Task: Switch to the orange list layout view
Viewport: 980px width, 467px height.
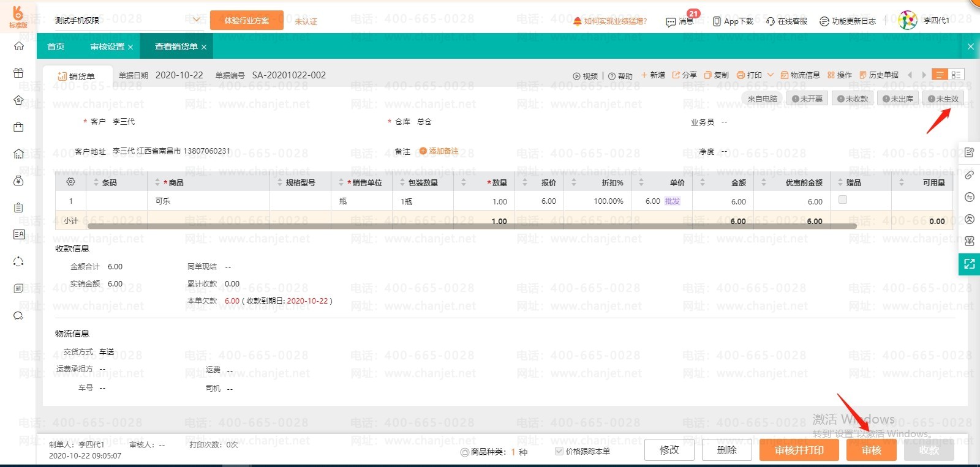Action: (940, 75)
